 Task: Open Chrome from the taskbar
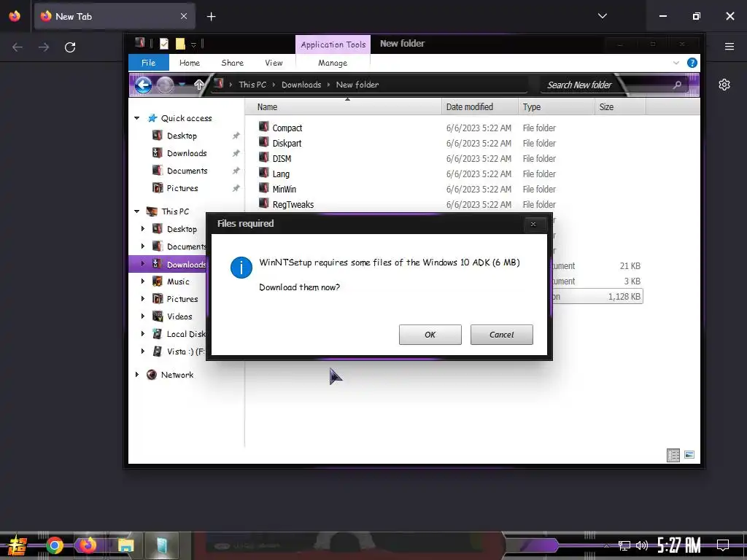tap(55, 545)
